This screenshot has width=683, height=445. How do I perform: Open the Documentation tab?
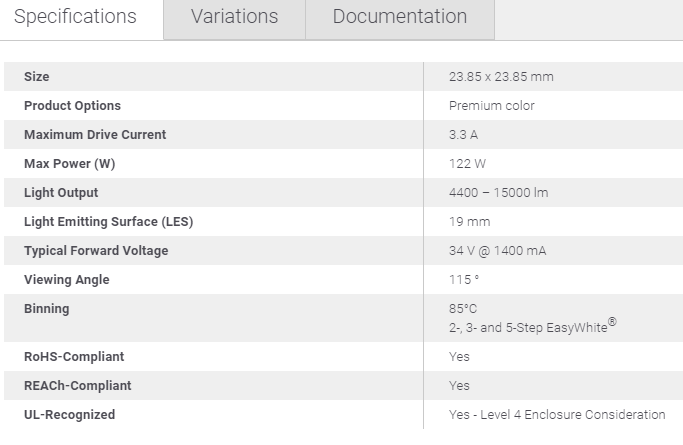(400, 17)
